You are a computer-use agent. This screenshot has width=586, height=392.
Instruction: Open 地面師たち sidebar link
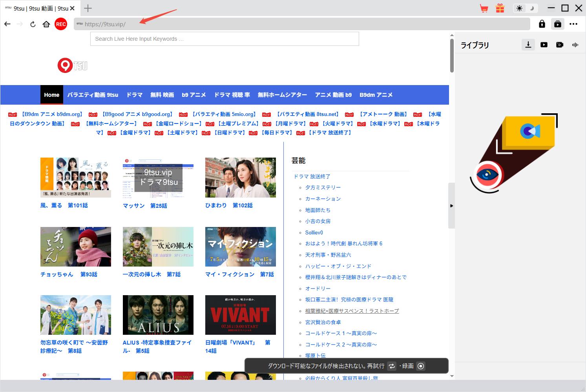tap(318, 210)
